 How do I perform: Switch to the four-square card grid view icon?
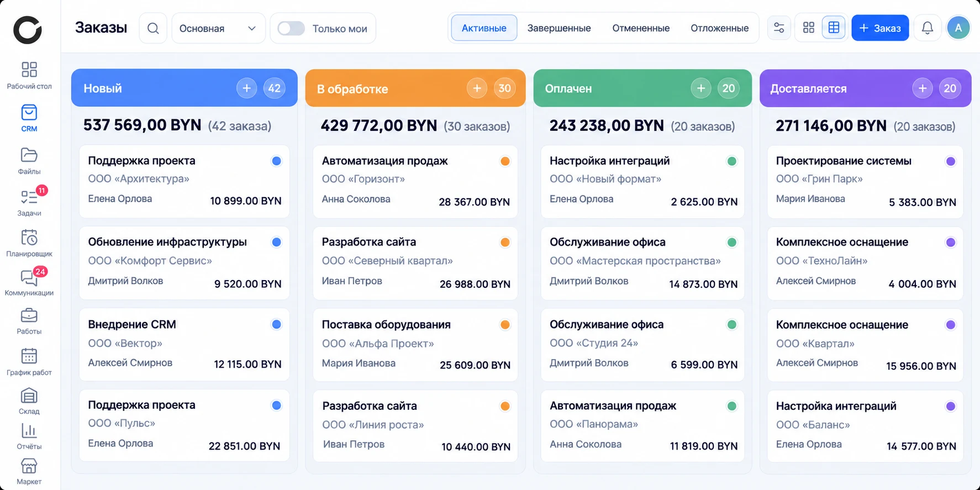[809, 28]
